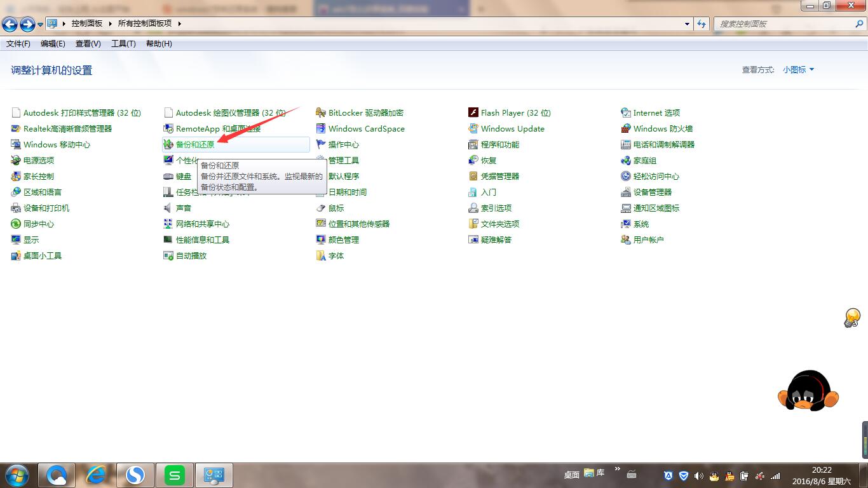Open the 操作中心 flag icon

point(321,144)
